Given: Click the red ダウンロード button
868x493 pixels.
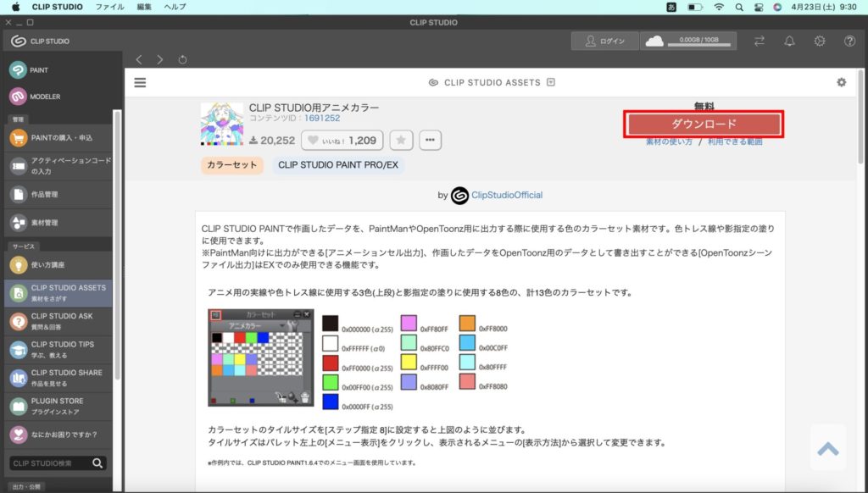Looking at the screenshot, I should 704,124.
